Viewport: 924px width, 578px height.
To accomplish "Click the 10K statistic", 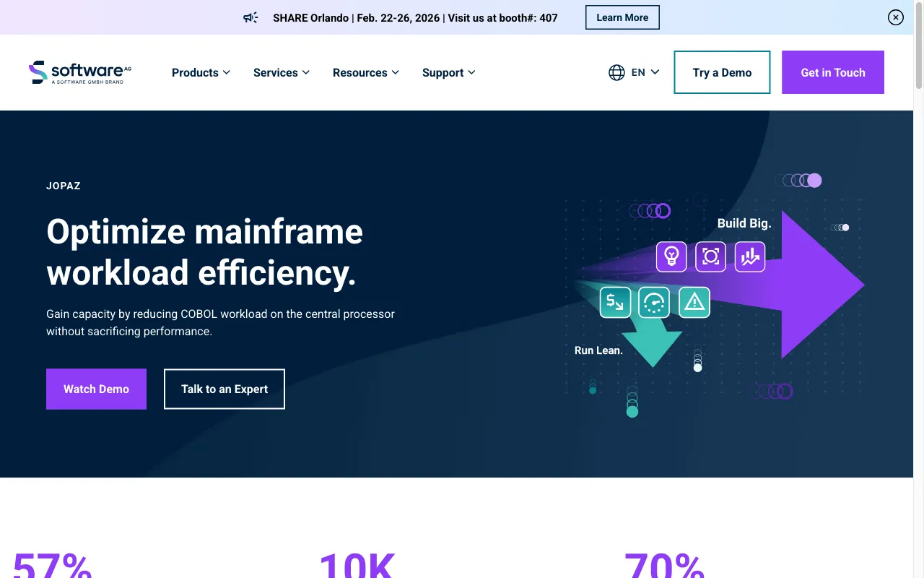I will click(357, 565).
